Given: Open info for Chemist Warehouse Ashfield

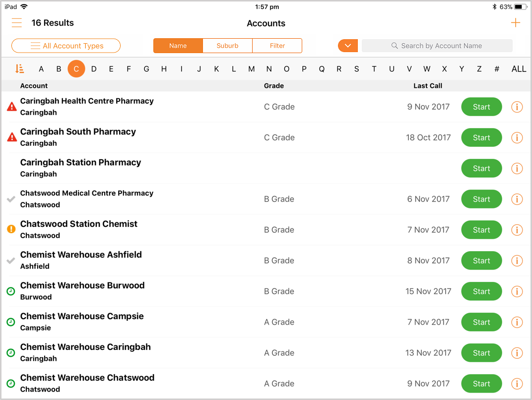Looking at the screenshot, I should [x=517, y=261].
